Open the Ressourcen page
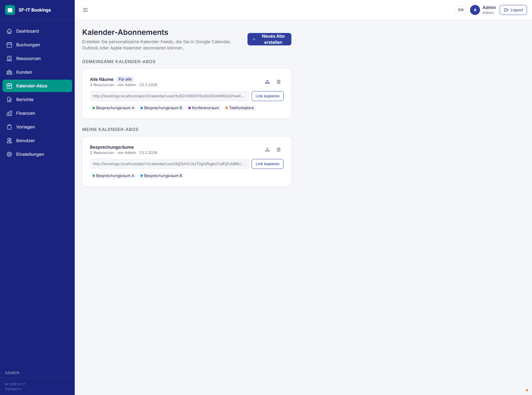 tap(37, 58)
